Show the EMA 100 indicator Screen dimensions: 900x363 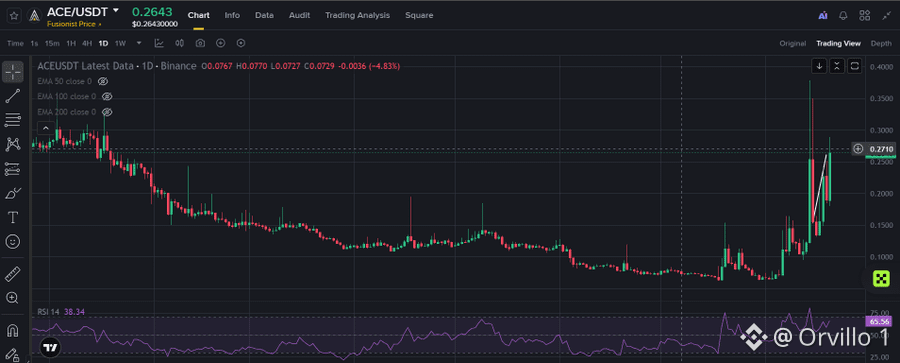pos(107,96)
